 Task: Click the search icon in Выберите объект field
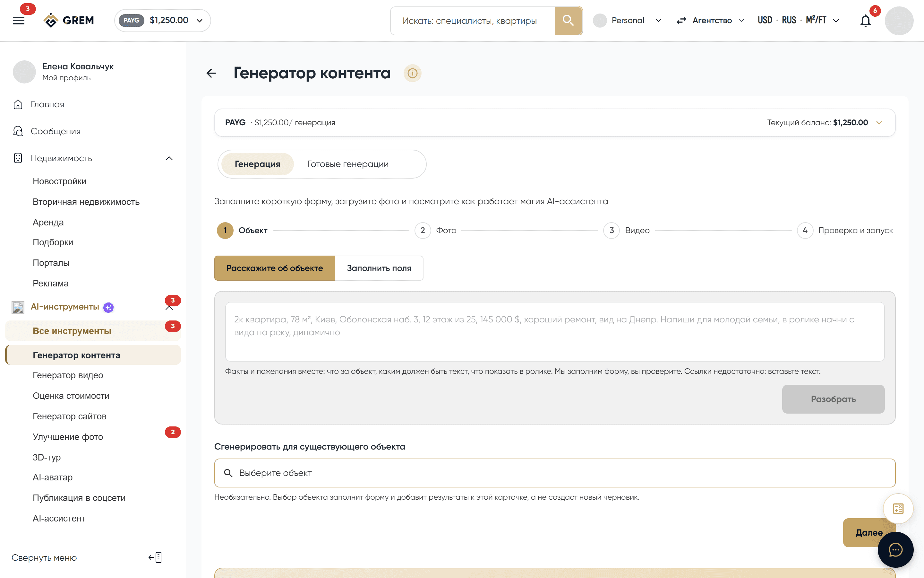228,473
